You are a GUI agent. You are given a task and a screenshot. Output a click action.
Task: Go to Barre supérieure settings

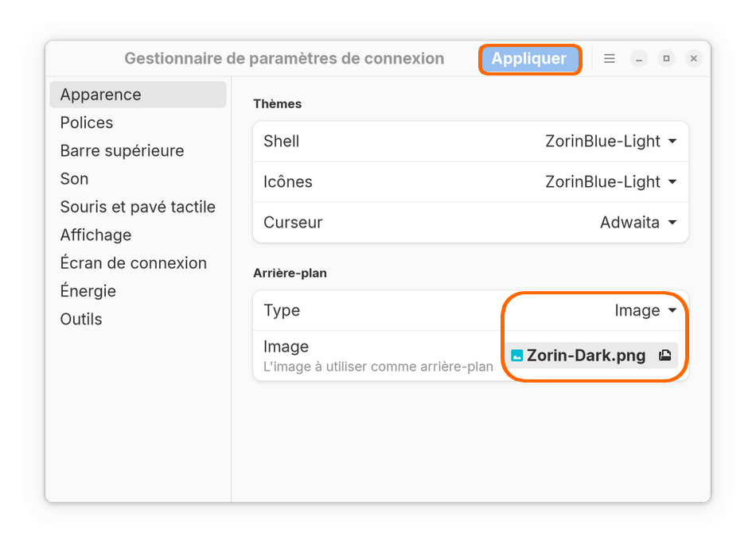pos(122,151)
